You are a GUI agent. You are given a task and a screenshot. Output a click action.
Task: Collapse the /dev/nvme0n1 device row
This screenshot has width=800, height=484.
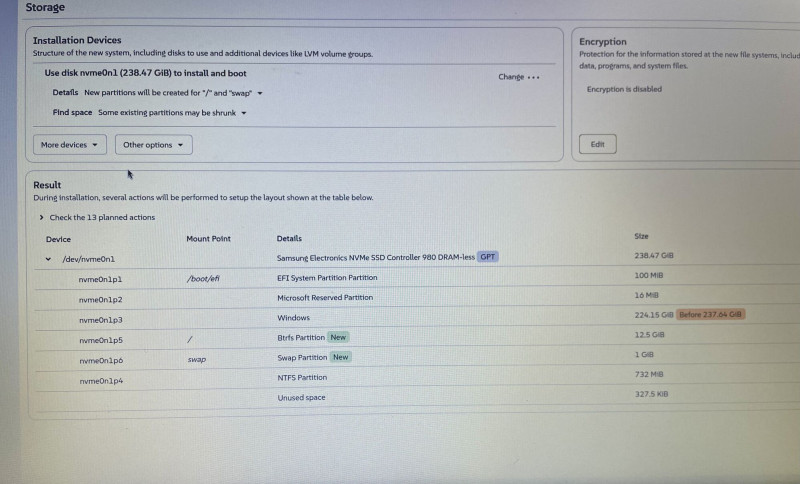click(x=48, y=259)
